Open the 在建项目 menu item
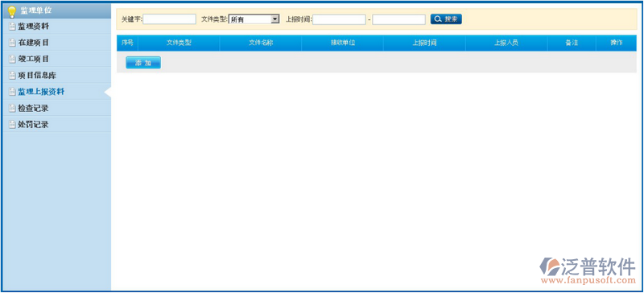644x293 pixels. coord(56,43)
